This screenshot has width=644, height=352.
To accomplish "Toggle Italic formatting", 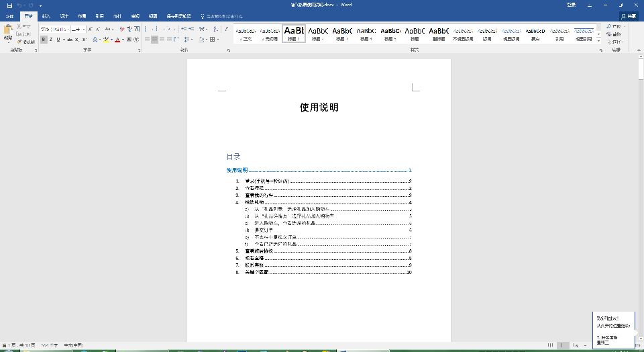I will [x=51, y=40].
